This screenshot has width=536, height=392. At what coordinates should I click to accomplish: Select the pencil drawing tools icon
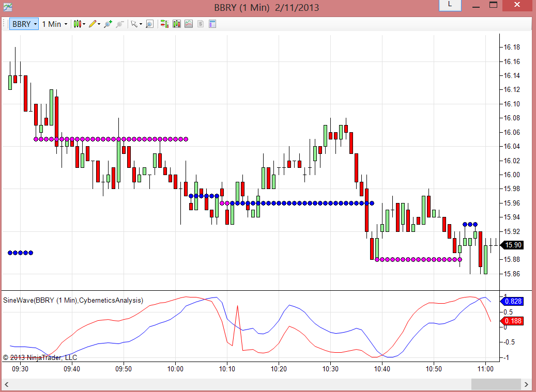[93, 24]
